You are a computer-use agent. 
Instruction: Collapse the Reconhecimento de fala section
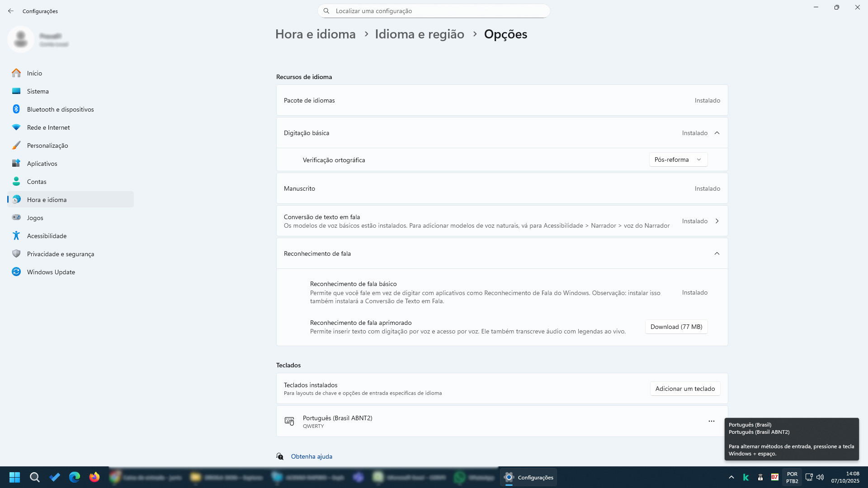point(717,253)
